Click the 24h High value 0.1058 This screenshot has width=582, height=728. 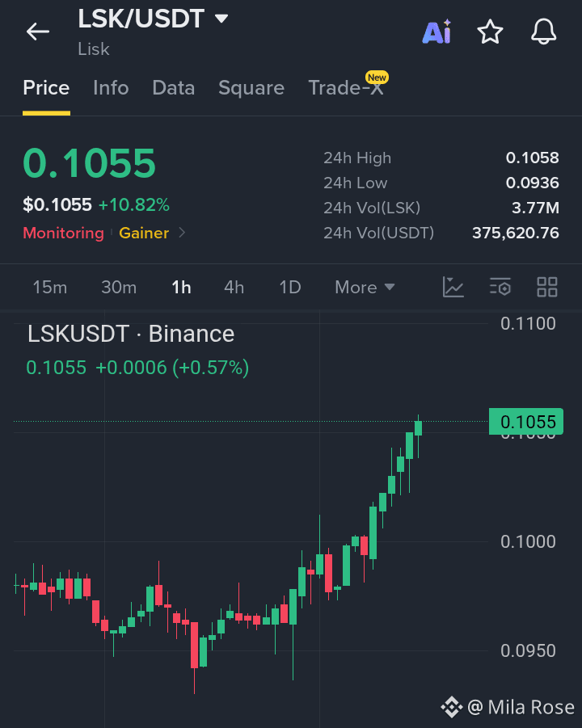coord(533,158)
